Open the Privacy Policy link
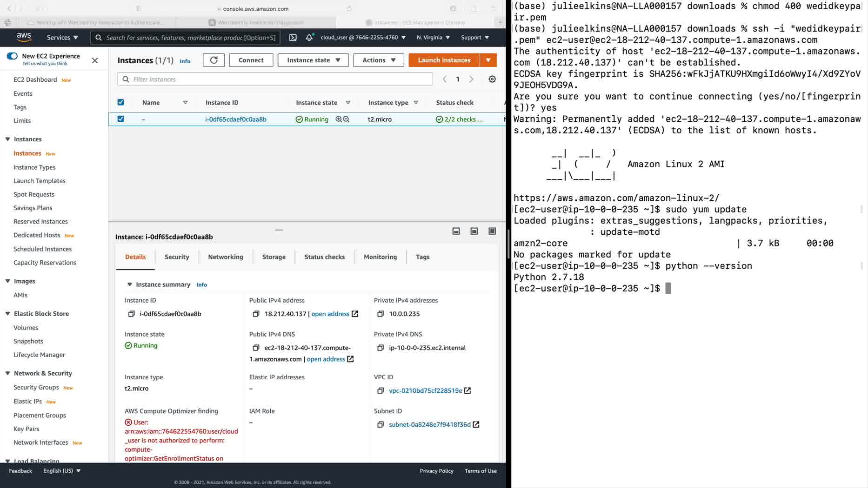The image size is (868, 488). [436, 471]
